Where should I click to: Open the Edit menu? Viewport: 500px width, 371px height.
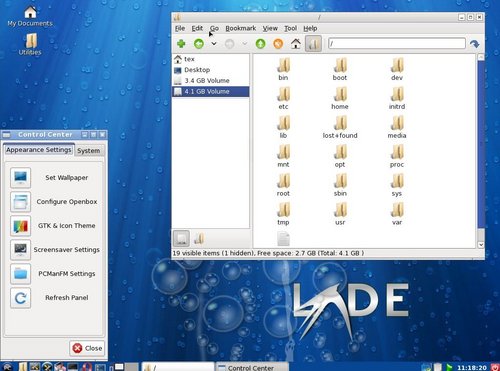click(197, 28)
